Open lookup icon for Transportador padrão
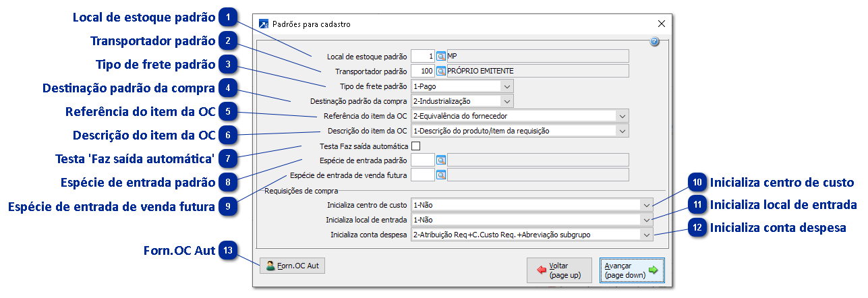868x298 pixels. tap(441, 71)
